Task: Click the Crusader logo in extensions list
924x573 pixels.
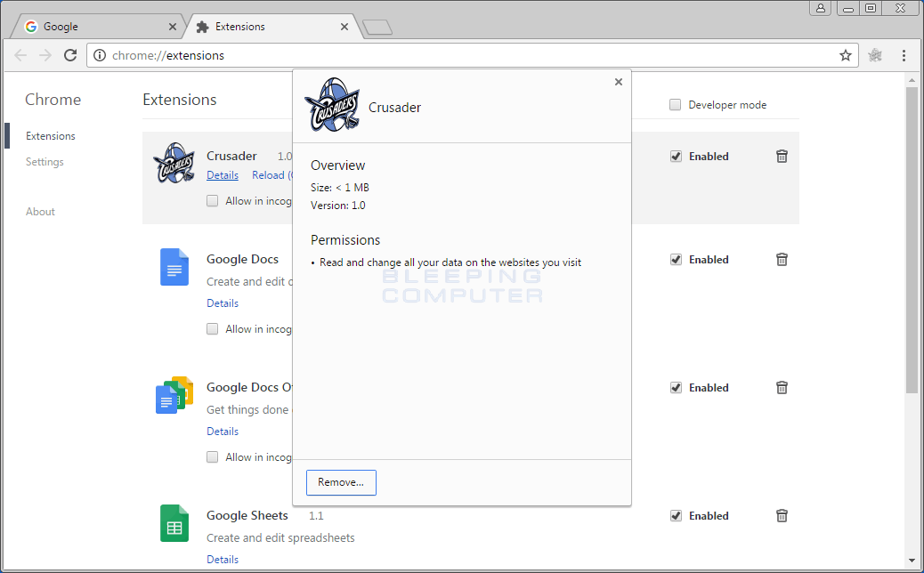Action: pos(174,163)
